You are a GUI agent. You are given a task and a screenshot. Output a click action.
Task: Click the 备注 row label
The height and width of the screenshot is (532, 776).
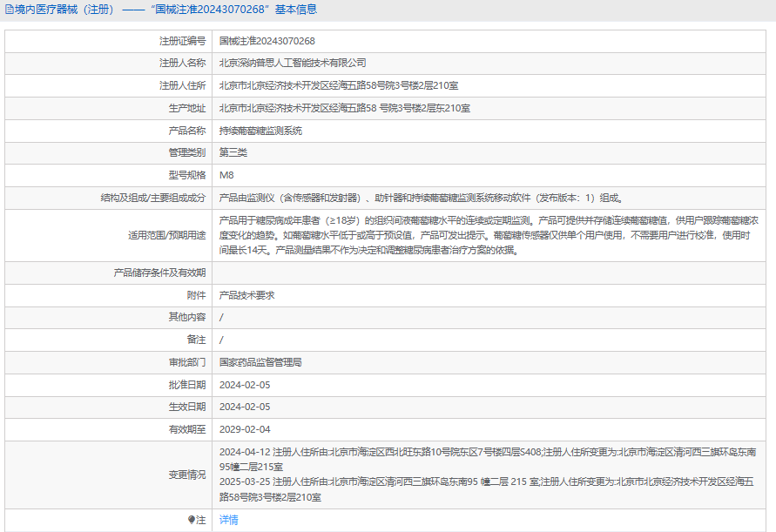196,340
